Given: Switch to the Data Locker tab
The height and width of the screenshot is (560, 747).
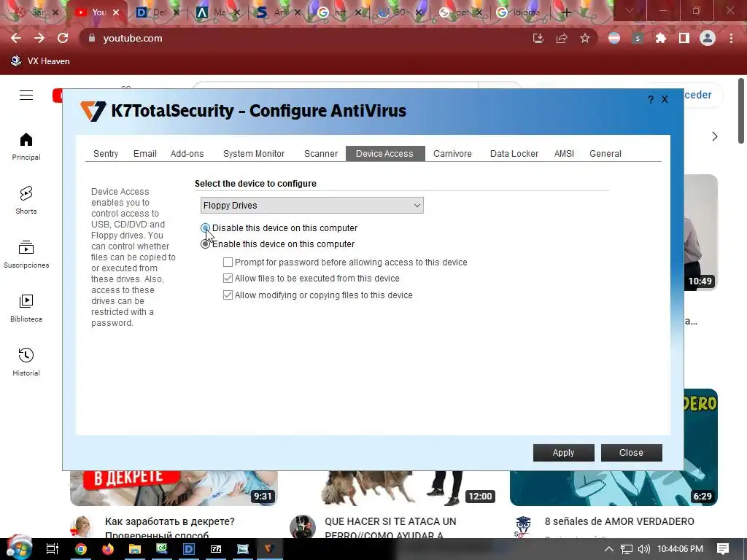Looking at the screenshot, I should [514, 154].
